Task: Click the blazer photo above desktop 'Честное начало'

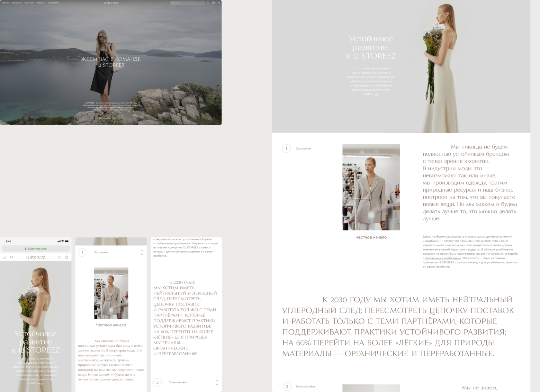Action: 371,187
